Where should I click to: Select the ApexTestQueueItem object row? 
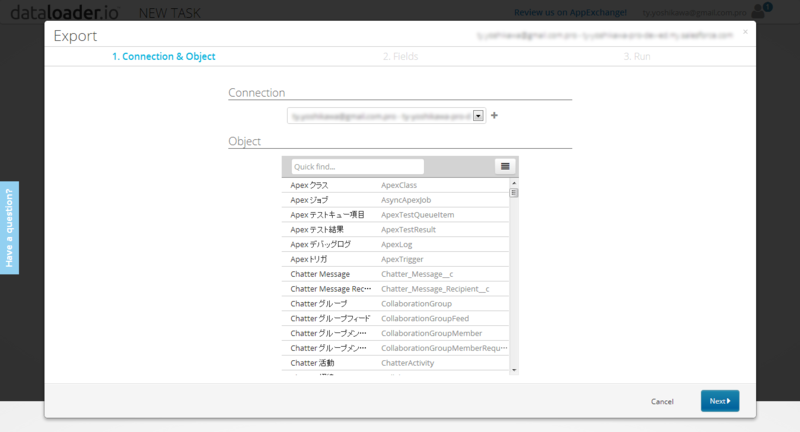click(x=395, y=215)
